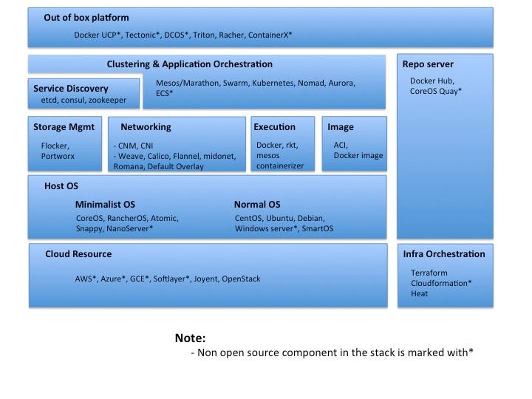This screenshot has width=532, height=399.
Task: Click 'Clustering & Application Orchestration' title
Action: pyautogui.click(x=190, y=64)
